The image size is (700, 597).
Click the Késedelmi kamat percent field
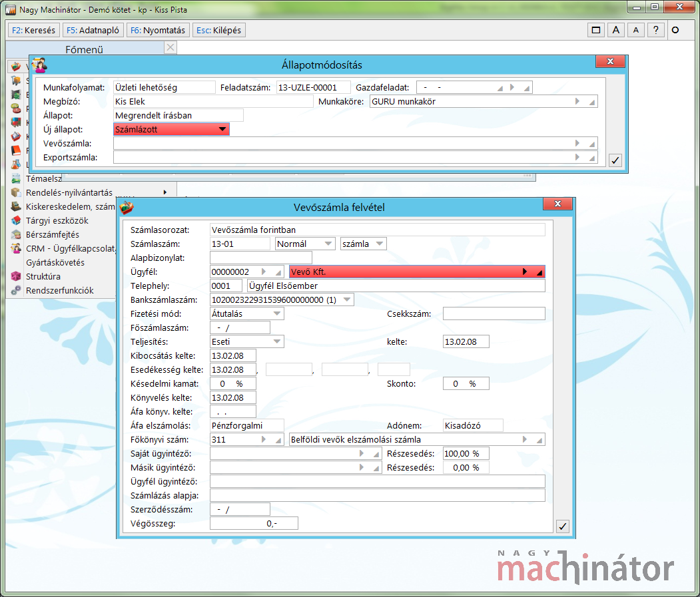point(233,383)
